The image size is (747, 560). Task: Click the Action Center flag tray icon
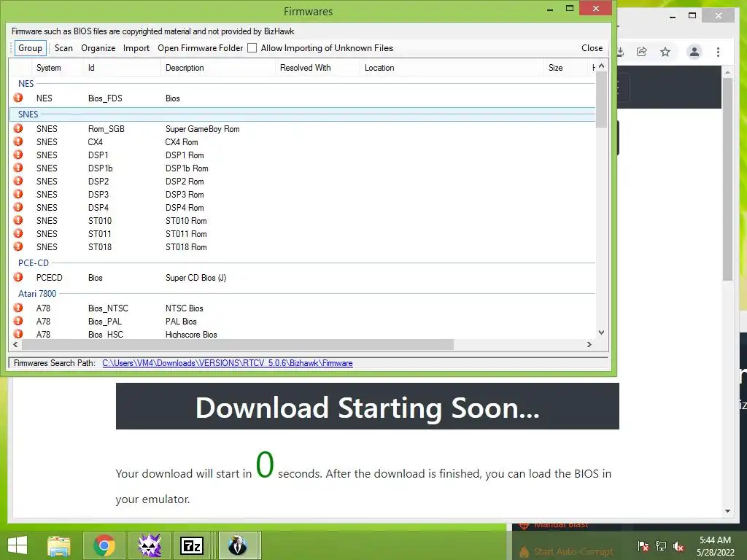(643, 546)
